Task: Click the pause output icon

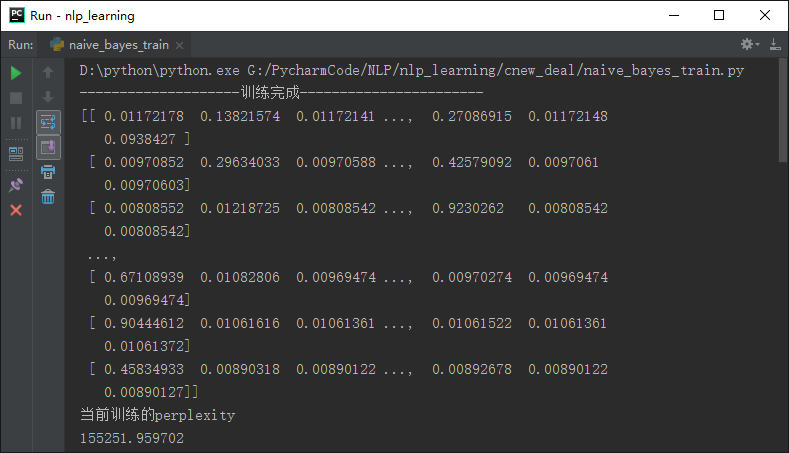Action: 16,123
